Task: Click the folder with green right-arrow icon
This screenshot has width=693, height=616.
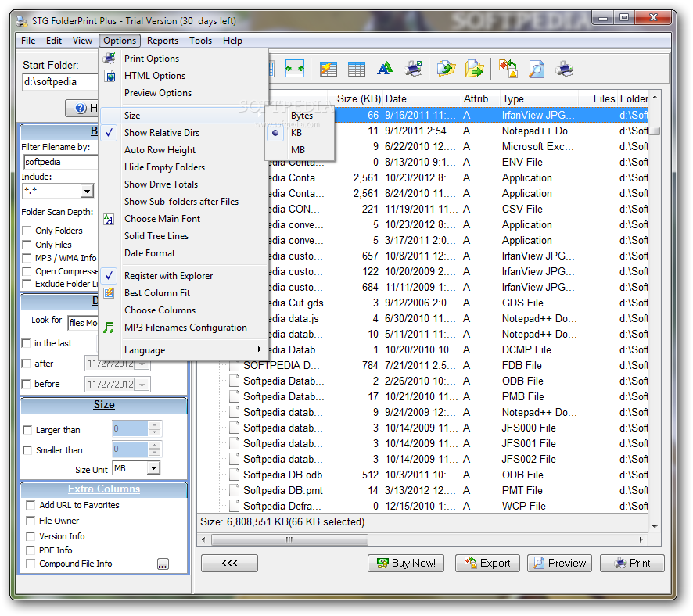Action: click(474, 69)
